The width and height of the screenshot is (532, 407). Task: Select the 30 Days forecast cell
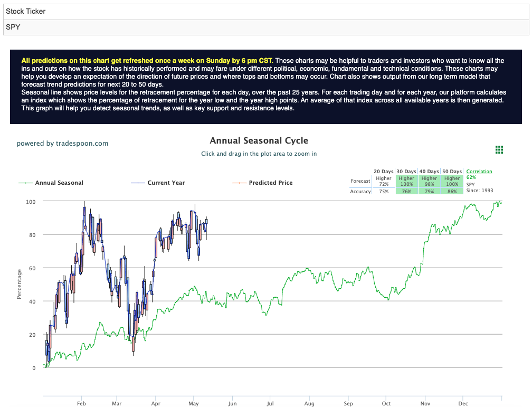[x=406, y=181]
